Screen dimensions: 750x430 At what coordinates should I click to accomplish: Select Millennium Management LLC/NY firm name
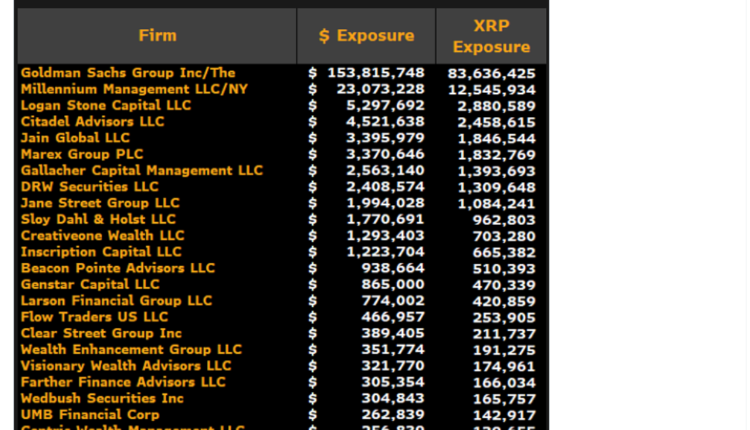click(134, 89)
